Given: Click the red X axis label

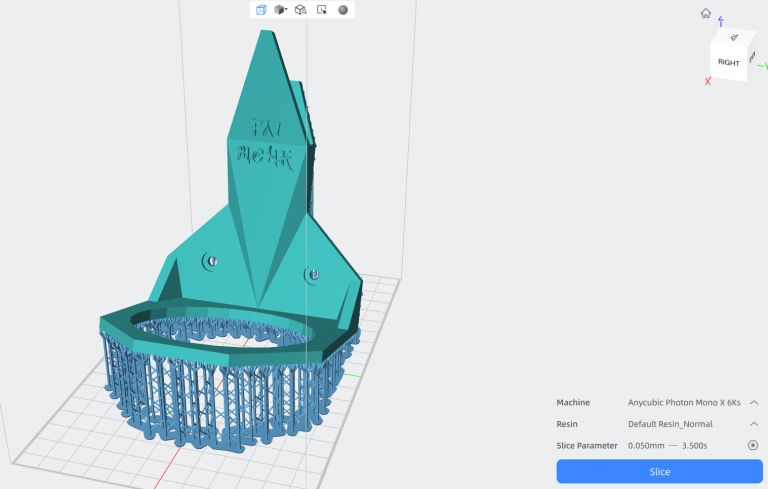Looking at the screenshot, I should coord(708,81).
